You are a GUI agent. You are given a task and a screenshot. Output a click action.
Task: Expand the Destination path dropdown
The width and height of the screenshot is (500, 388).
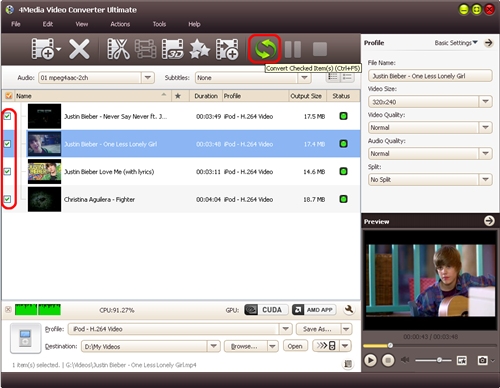coord(213,346)
